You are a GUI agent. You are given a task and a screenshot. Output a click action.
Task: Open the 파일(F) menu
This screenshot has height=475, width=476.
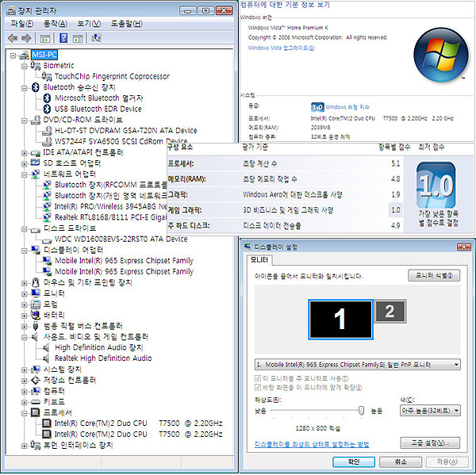pyautogui.click(x=22, y=24)
